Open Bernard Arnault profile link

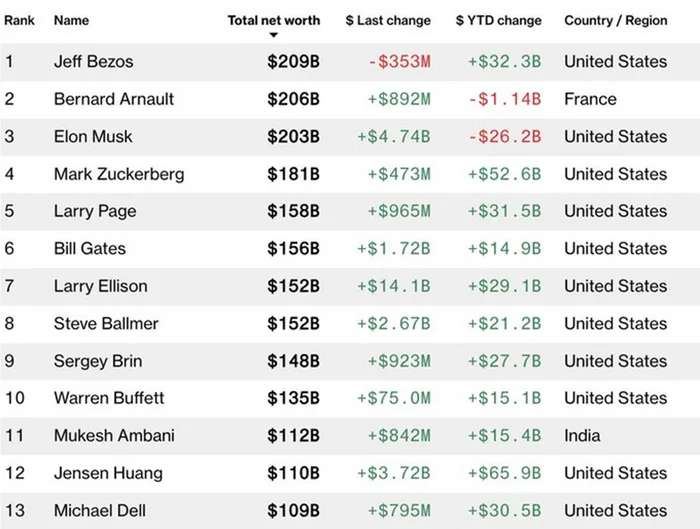(x=114, y=99)
